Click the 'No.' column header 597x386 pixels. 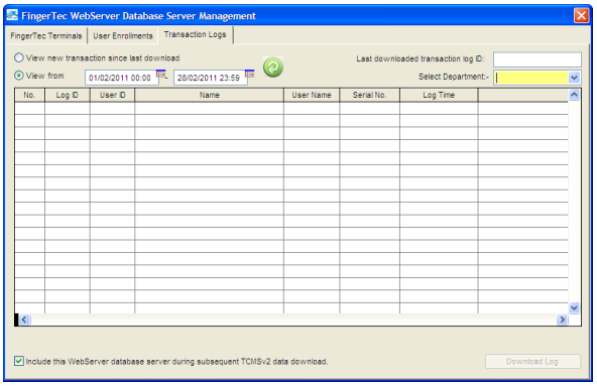pyautogui.click(x=29, y=95)
